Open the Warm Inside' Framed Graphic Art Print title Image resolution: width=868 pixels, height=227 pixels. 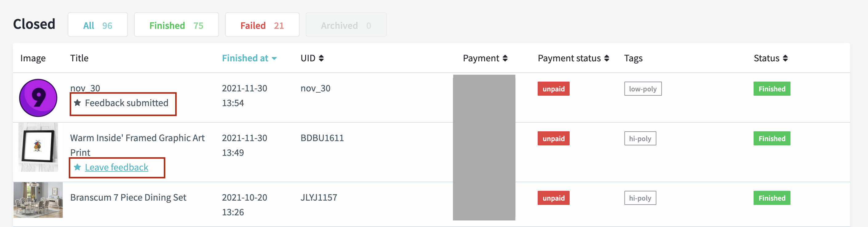(137, 145)
